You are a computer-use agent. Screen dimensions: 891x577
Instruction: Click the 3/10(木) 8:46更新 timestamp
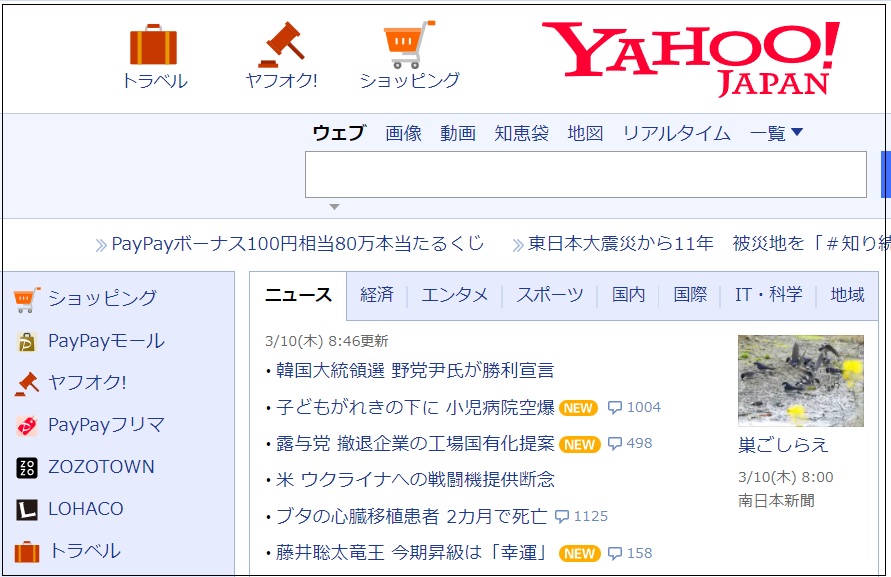pos(327,341)
